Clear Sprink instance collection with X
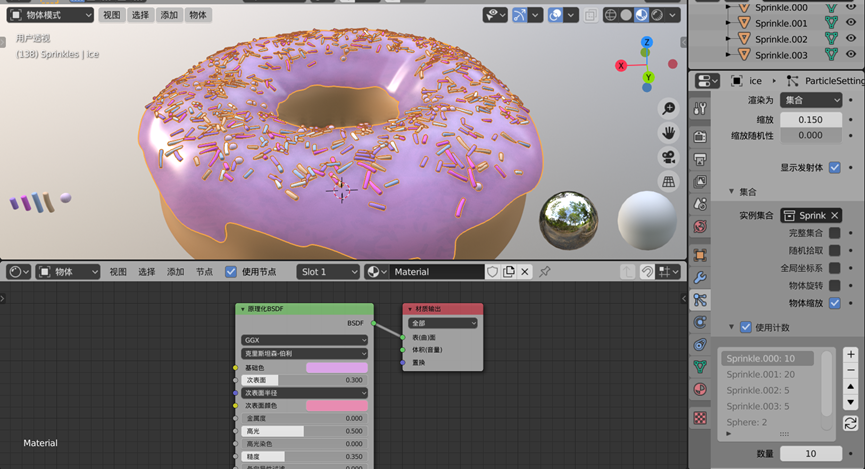Screen dimensions: 865x469 point(835,215)
